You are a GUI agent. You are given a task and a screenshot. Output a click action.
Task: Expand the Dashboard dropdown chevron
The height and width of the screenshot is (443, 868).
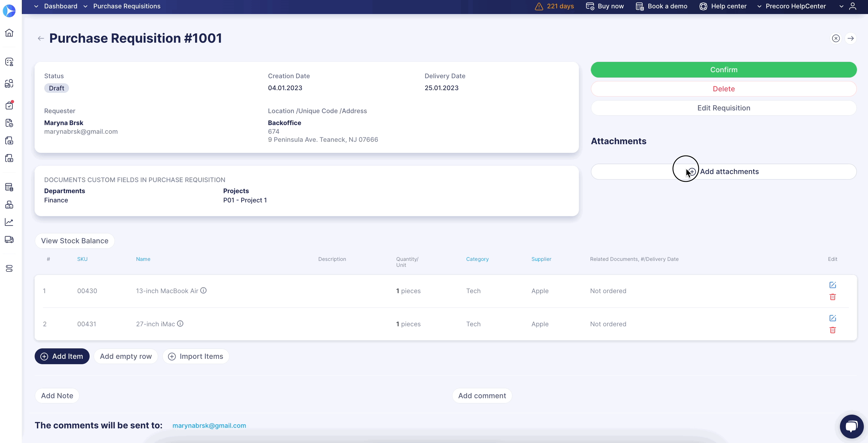coord(36,6)
